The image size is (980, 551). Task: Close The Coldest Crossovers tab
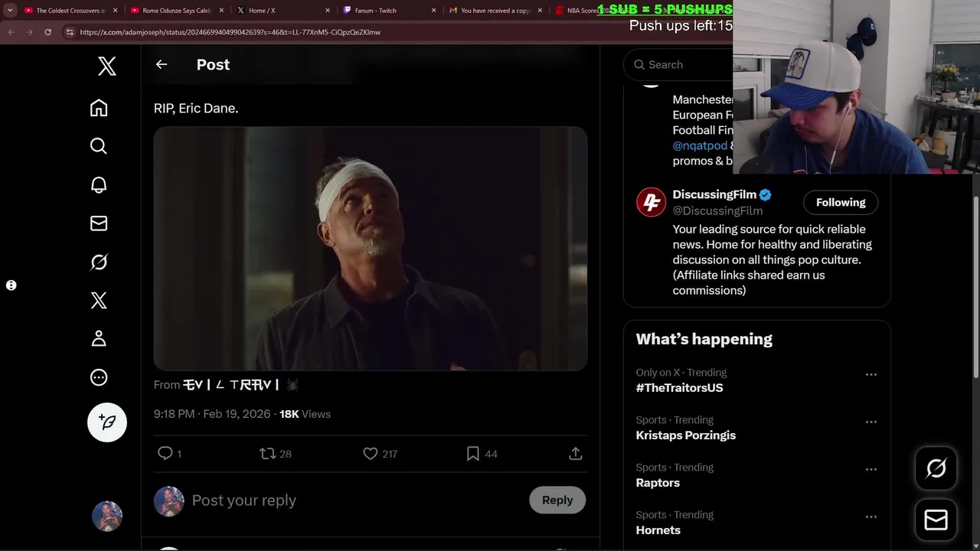116,11
